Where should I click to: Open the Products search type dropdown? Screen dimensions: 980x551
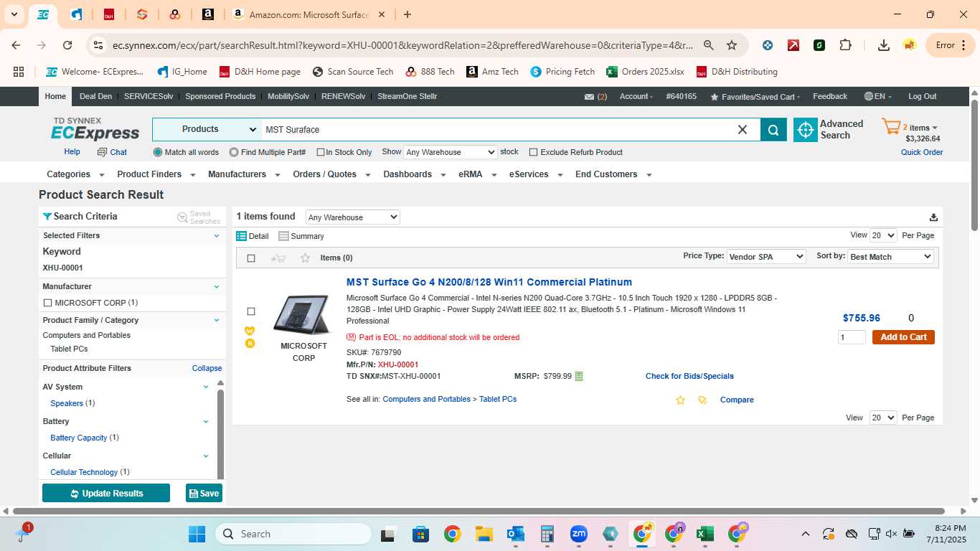click(207, 130)
